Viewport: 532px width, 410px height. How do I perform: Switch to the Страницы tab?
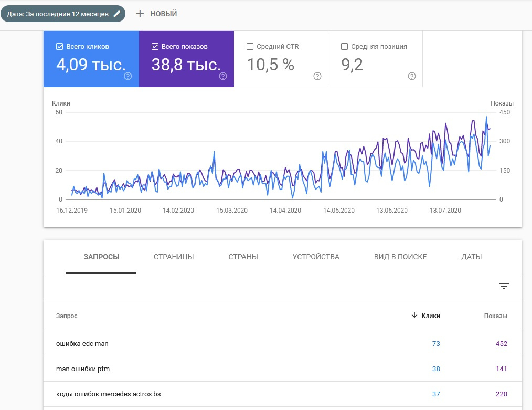174,257
